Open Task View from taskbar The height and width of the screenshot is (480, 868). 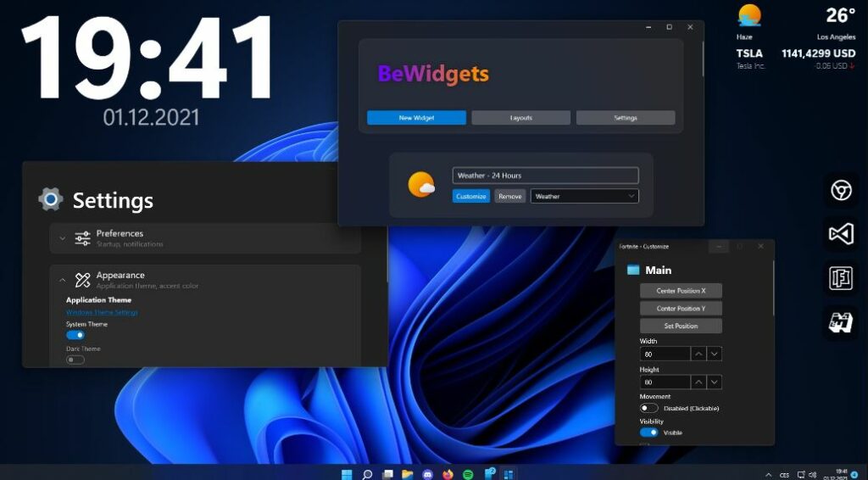(x=387, y=474)
